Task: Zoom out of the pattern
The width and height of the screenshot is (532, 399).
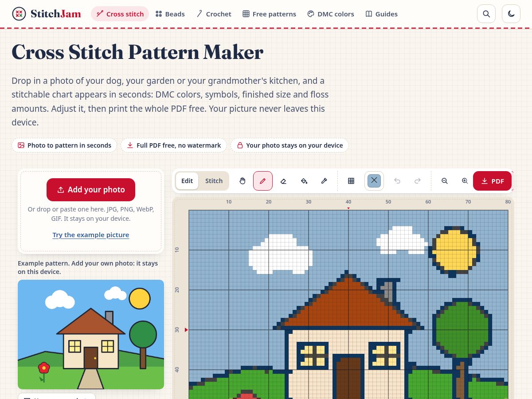Action: click(445, 181)
